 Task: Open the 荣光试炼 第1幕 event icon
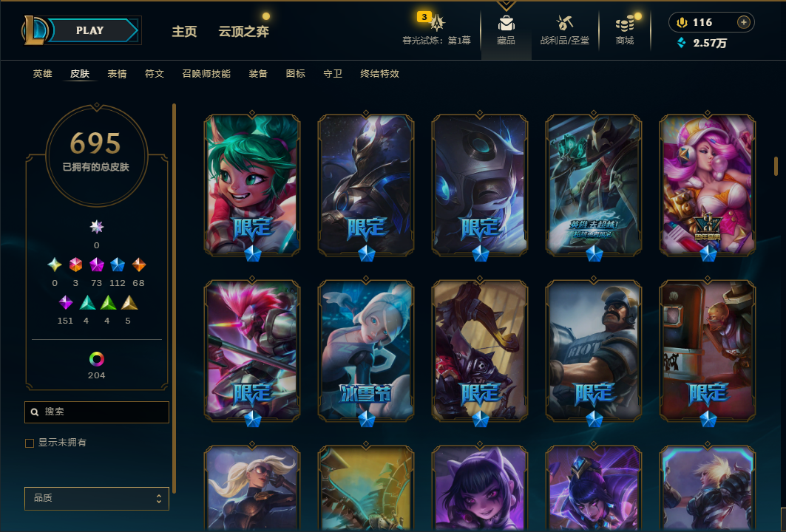point(436,23)
